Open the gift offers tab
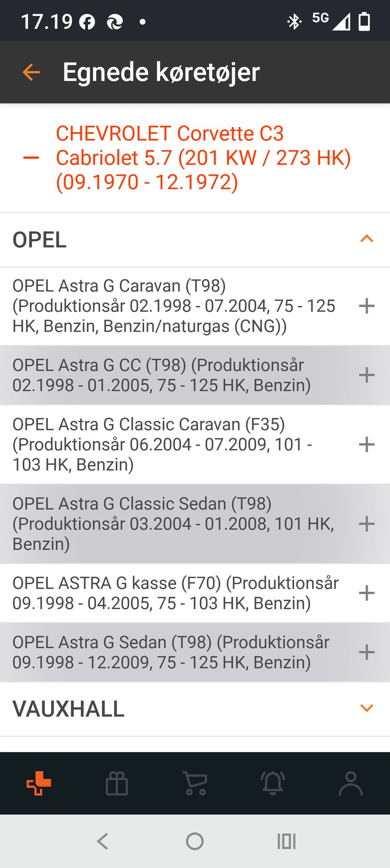 117,783
